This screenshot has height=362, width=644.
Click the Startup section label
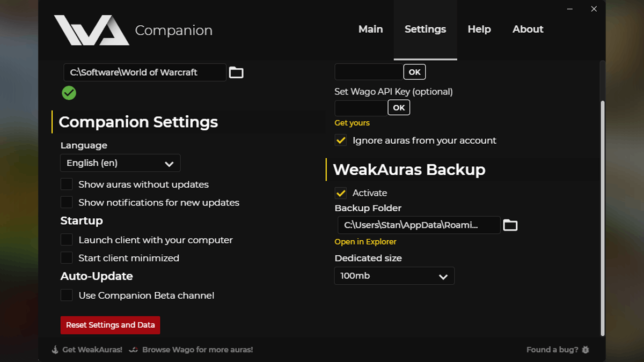coord(82,221)
